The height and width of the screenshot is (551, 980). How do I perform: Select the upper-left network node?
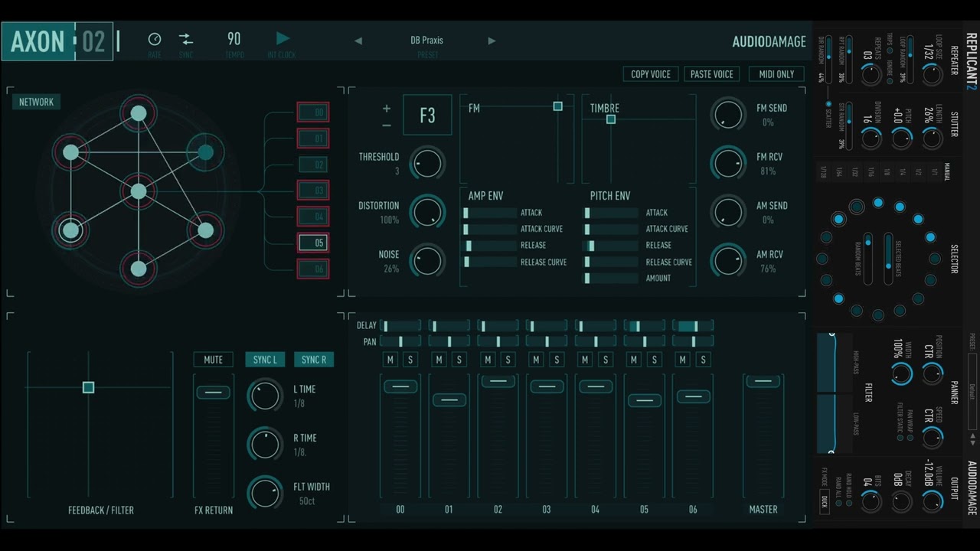(x=70, y=152)
